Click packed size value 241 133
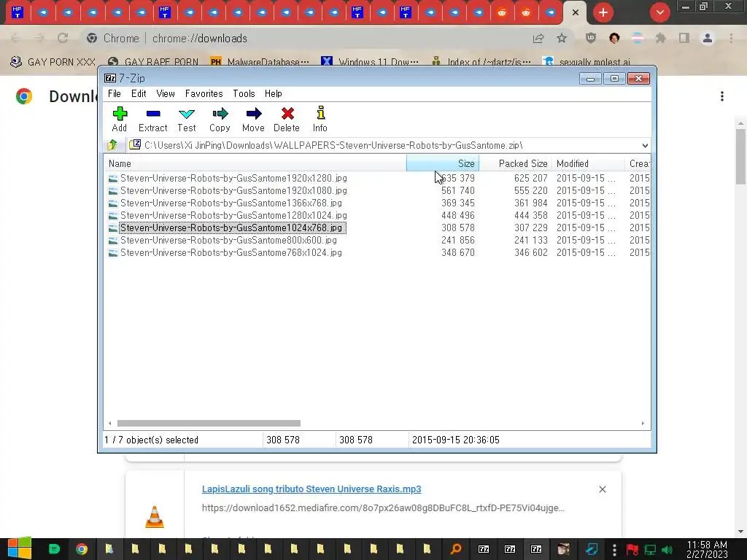Image resolution: width=747 pixels, height=560 pixels. (531, 240)
